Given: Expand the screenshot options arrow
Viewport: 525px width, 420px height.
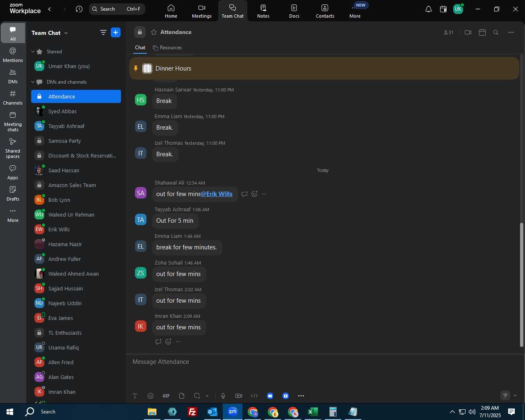Looking at the screenshot, I should click(207, 396).
